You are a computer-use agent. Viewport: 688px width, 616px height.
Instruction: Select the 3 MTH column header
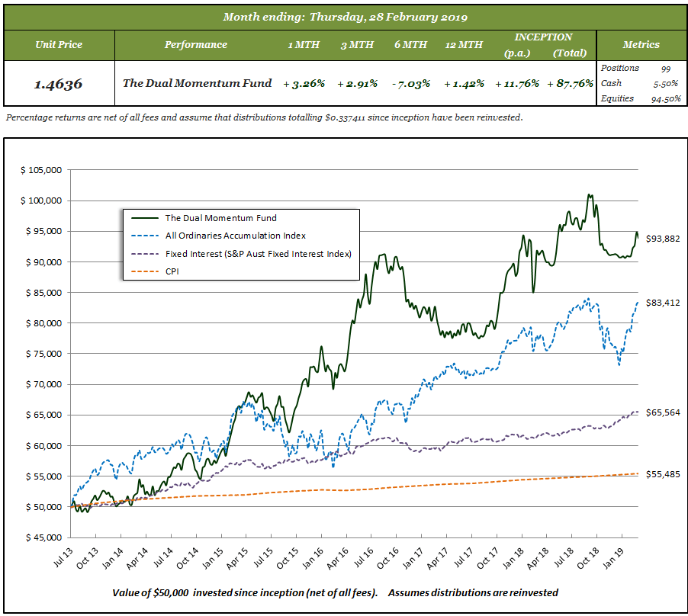click(x=357, y=44)
